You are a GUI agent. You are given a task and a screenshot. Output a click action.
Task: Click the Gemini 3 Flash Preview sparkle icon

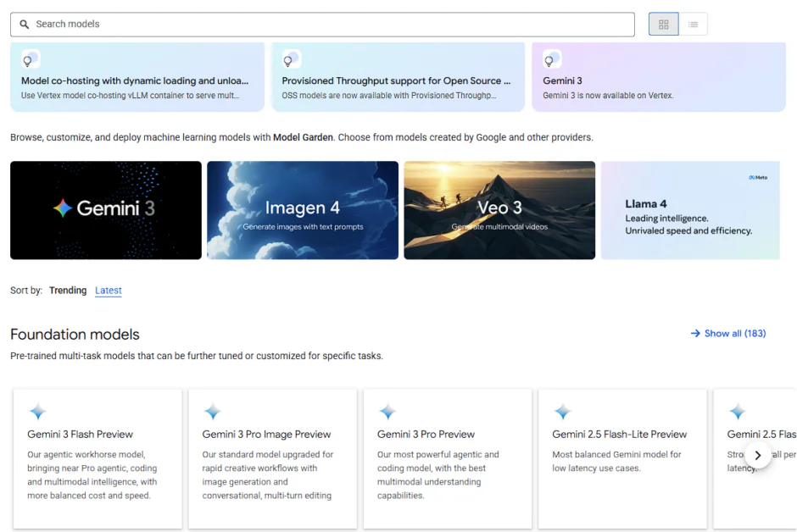click(x=38, y=412)
